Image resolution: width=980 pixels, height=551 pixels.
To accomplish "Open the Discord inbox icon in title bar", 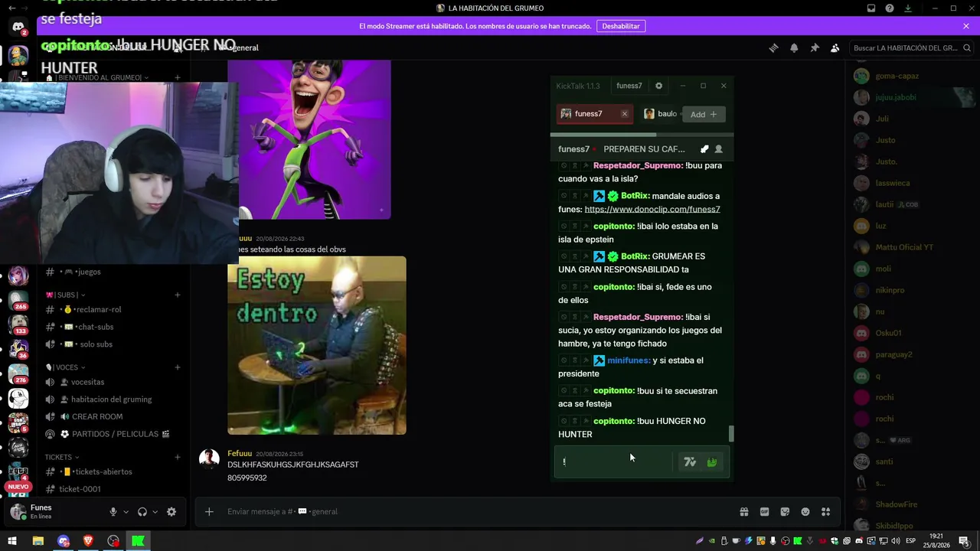I will 871,8.
